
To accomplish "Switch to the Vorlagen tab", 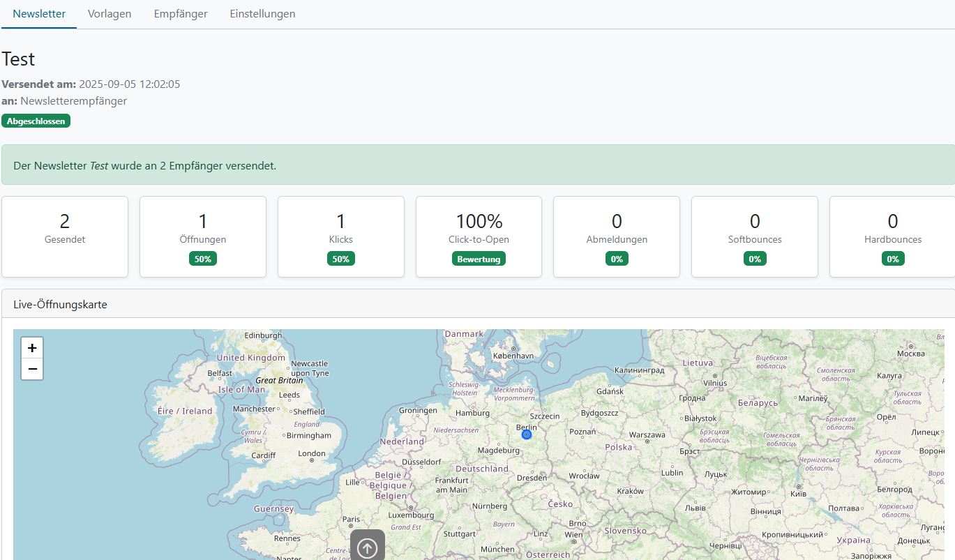I will coord(109,13).
